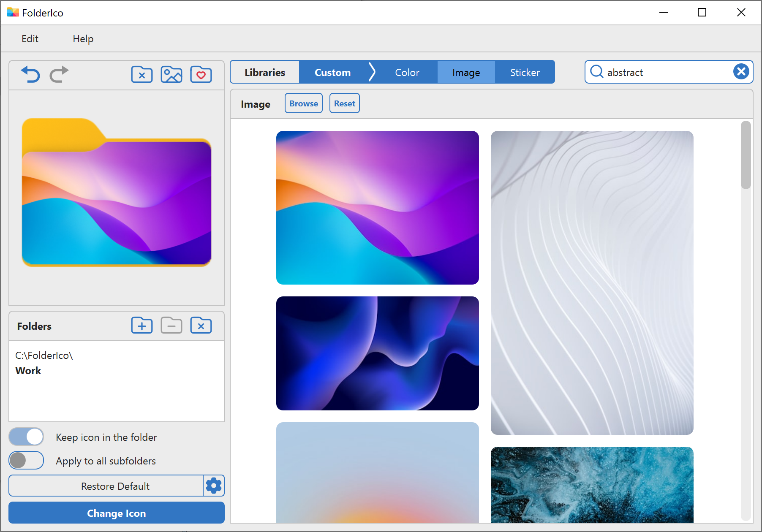The height and width of the screenshot is (532, 762).
Task: Click the image gallery vertical scrollbar
Action: (x=746, y=155)
